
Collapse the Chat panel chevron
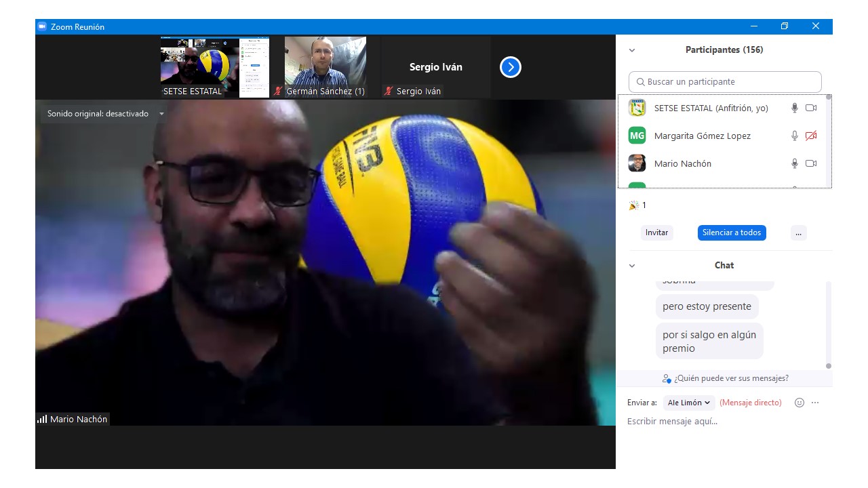point(632,266)
